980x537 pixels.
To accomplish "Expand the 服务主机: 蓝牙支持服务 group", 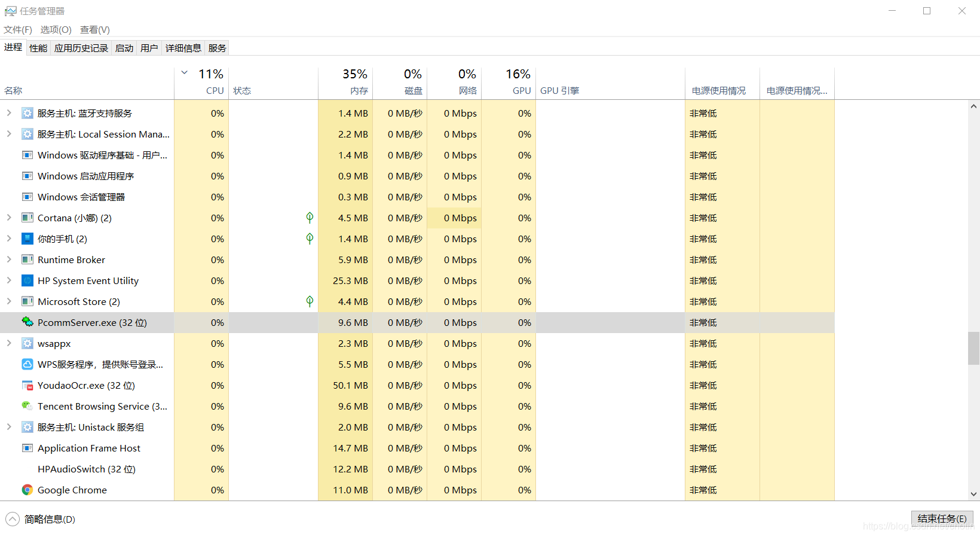I will click(x=9, y=112).
